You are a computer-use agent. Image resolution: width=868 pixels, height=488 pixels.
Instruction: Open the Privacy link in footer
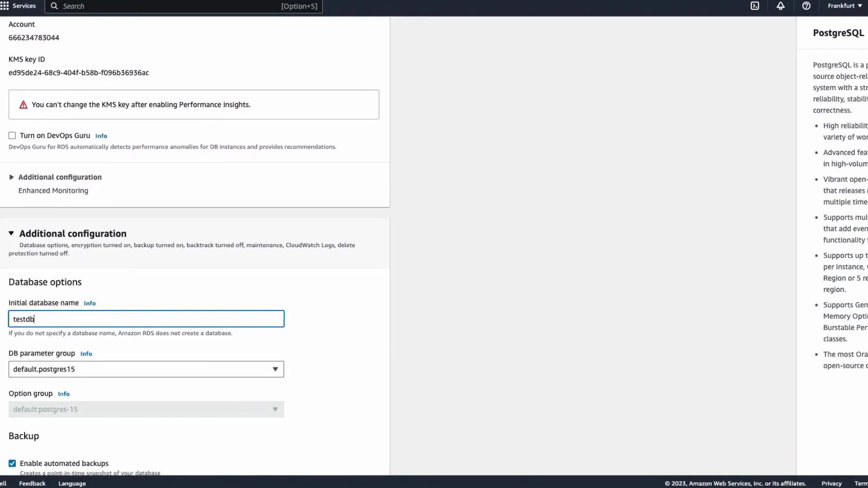831,483
